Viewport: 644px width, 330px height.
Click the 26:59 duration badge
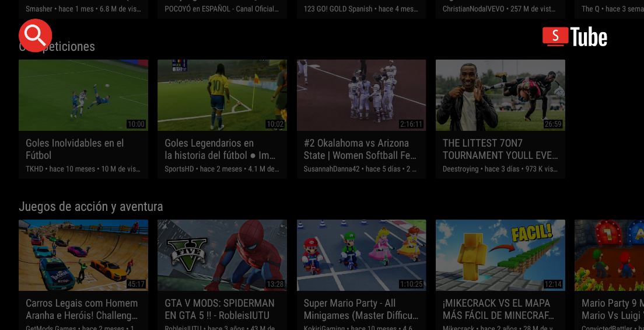point(553,124)
